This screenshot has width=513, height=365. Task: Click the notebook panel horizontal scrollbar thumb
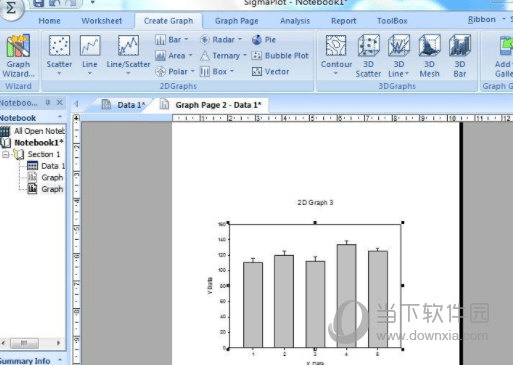click(24, 343)
